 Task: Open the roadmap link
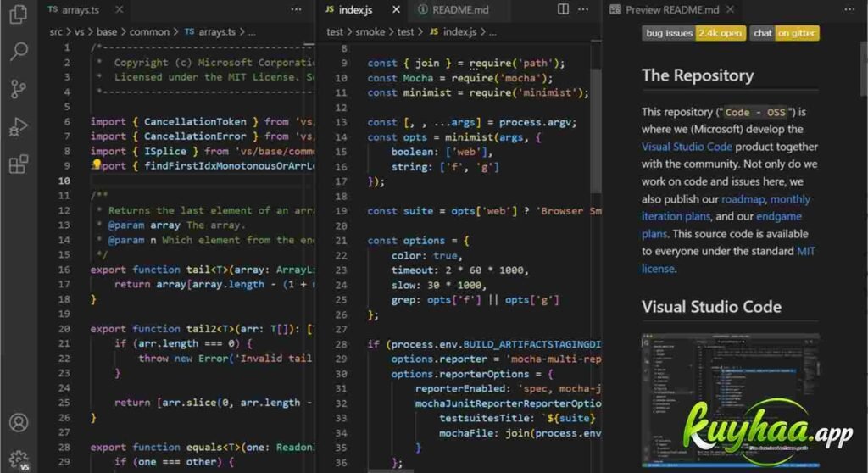click(743, 199)
